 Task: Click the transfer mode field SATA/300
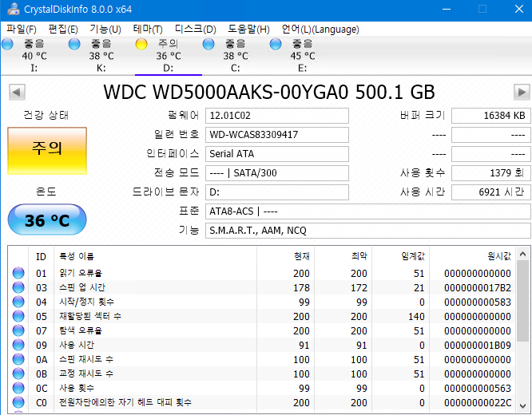[x=277, y=173]
